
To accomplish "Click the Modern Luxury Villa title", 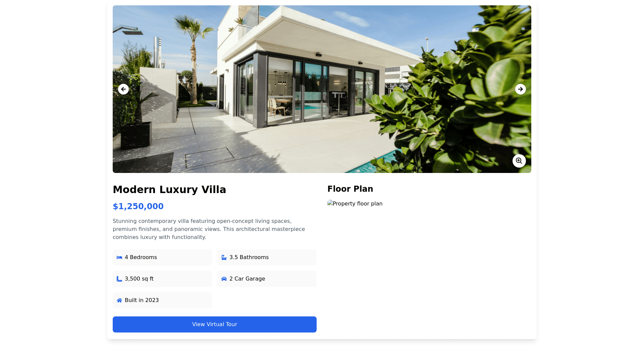I will [169, 189].
